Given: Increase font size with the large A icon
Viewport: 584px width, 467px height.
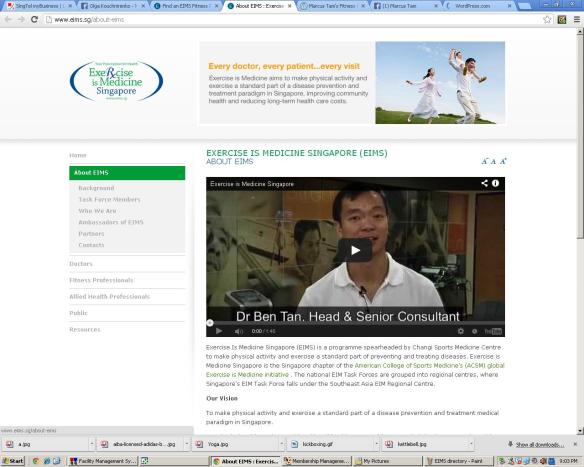Looking at the screenshot, I should tap(503, 161).
